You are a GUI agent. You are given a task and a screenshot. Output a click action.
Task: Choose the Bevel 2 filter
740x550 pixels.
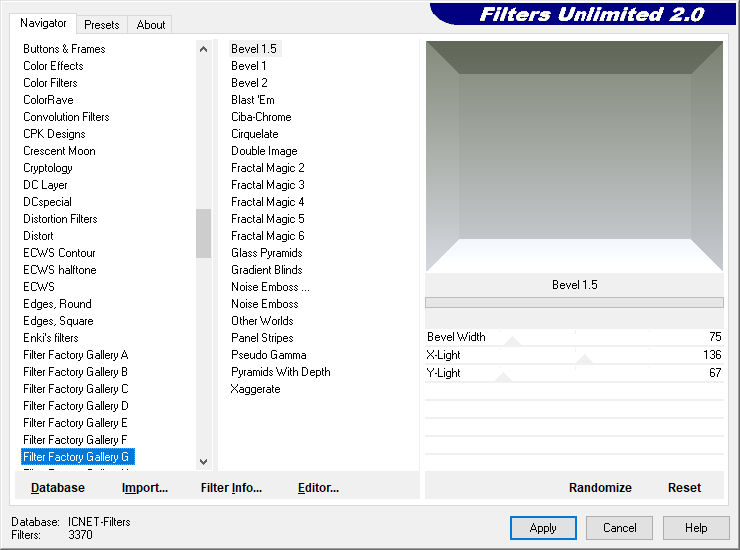249,83
